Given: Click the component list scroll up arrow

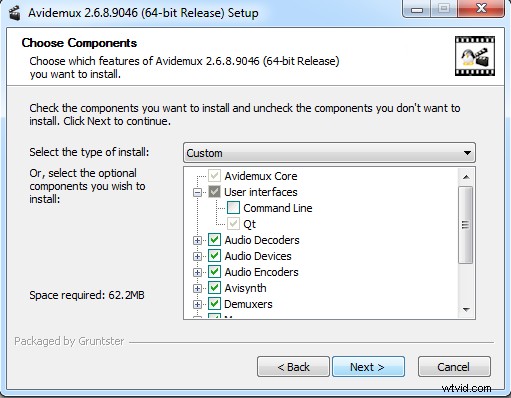Looking at the screenshot, I should pyautogui.click(x=466, y=177).
